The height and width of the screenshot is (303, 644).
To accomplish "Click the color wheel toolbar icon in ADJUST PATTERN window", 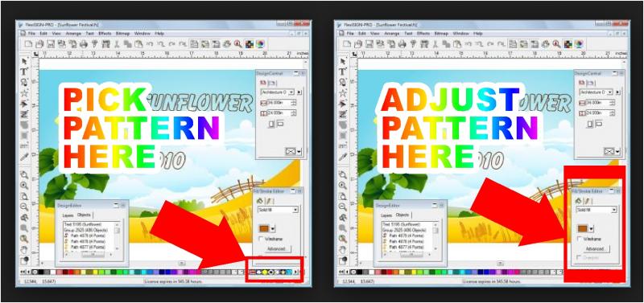I will (579, 43).
